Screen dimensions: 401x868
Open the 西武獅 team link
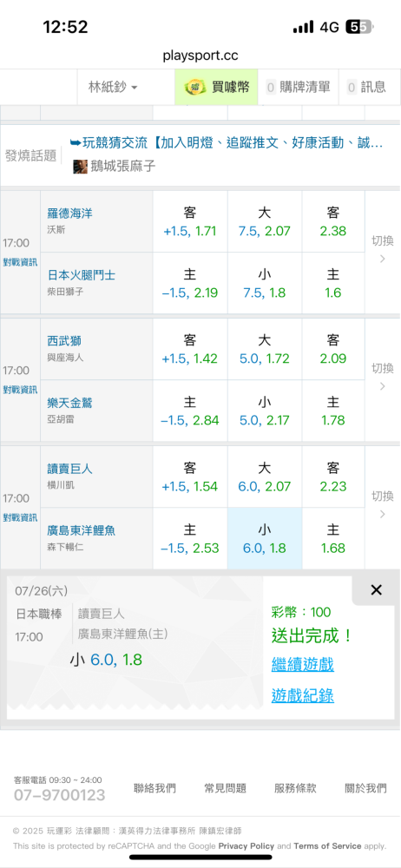64,340
